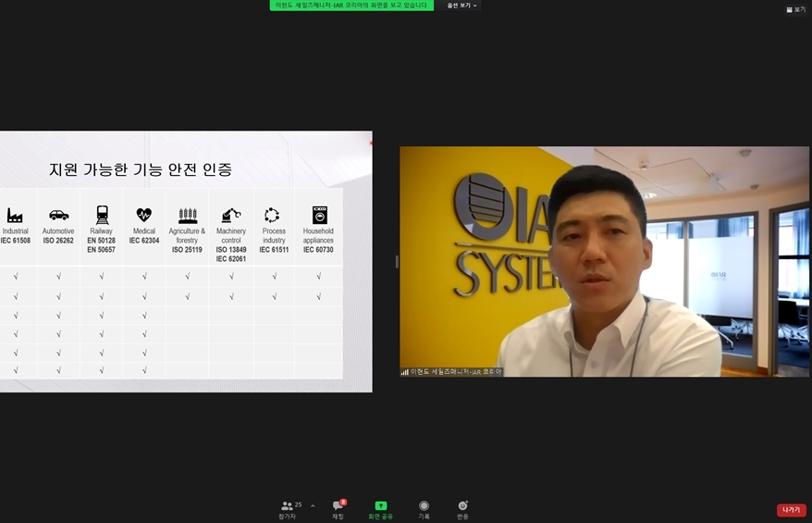Click the Medical heart icon on slide

pyautogui.click(x=144, y=214)
